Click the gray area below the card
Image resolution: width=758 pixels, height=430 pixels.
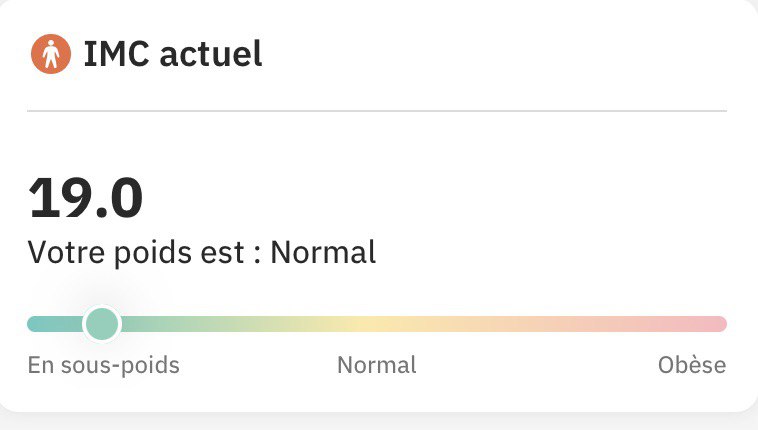[x=379, y=422]
